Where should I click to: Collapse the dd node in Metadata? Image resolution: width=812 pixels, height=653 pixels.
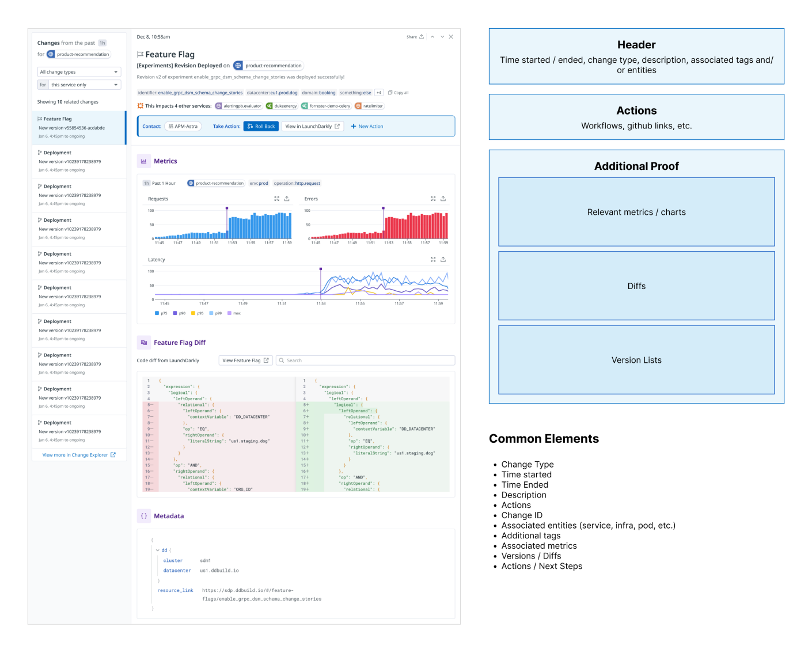click(x=158, y=551)
